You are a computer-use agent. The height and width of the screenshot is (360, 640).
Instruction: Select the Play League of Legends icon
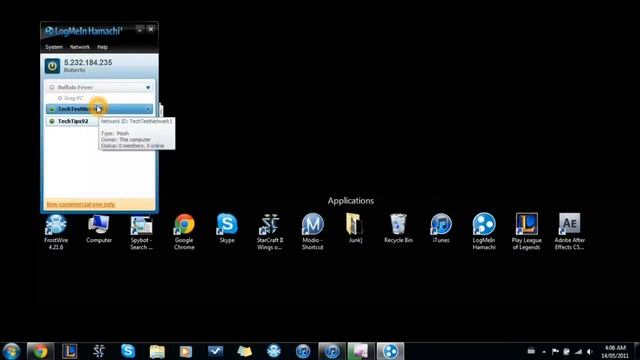pos(527,232)
